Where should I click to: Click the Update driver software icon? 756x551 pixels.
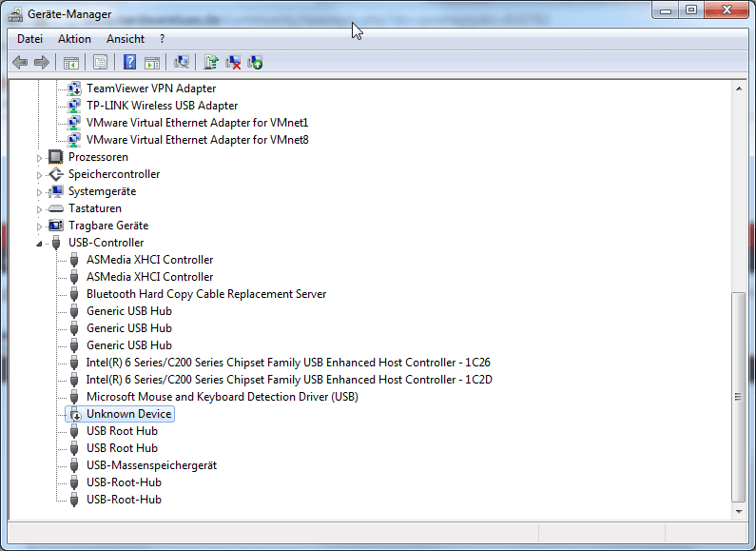(211, 62)
